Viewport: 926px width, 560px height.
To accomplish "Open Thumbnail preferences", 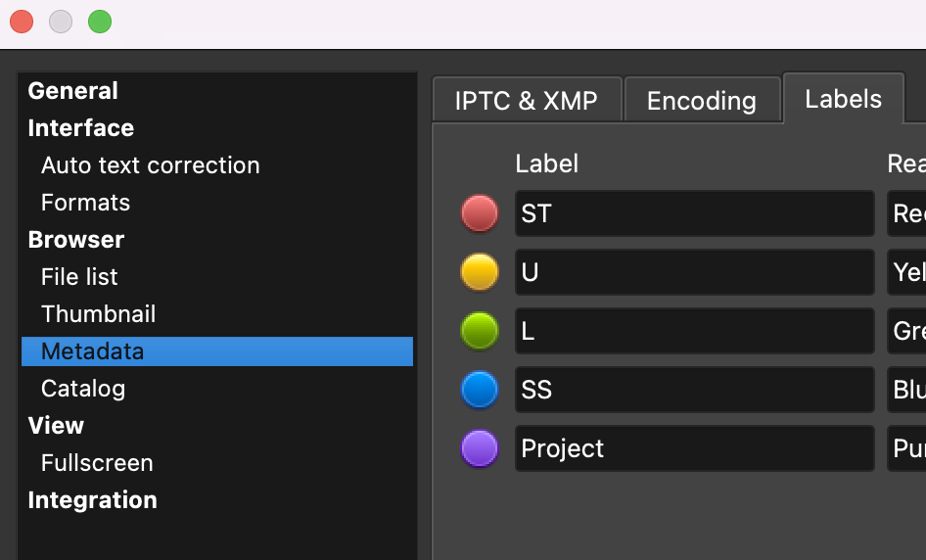I will [x=99, y=314].
